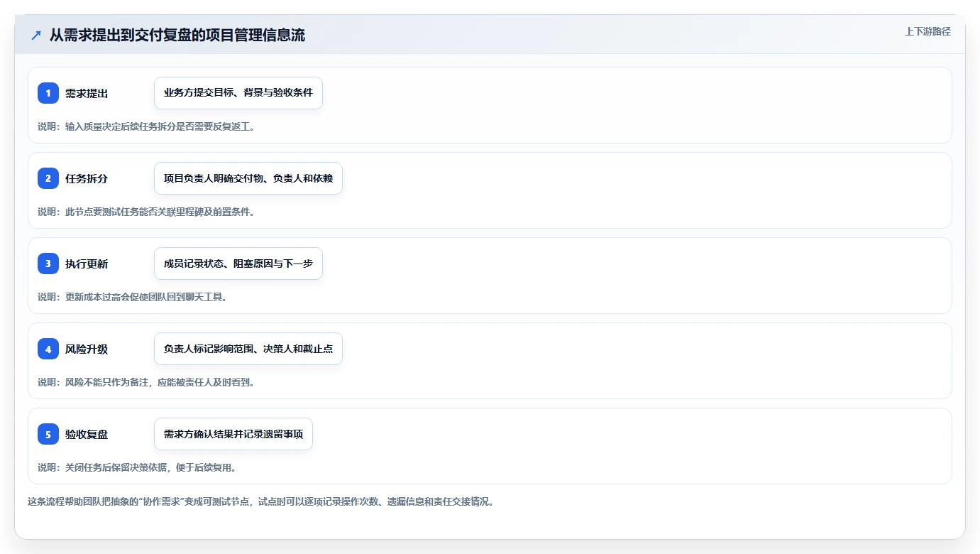Open the 需求方确认结果并记录遗留事项 box

pyautogui.click(x=233, y=434)
